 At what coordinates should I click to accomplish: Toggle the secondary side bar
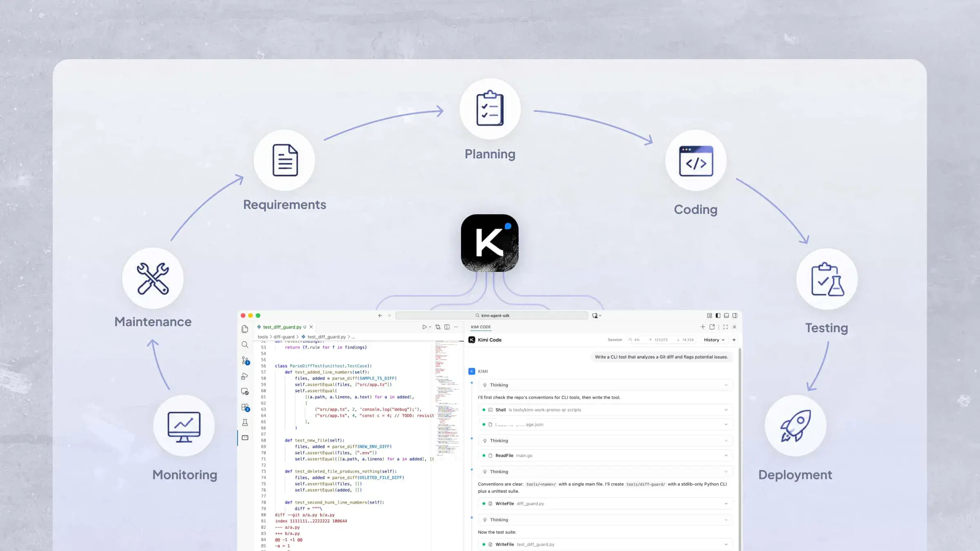coord(735,315)
